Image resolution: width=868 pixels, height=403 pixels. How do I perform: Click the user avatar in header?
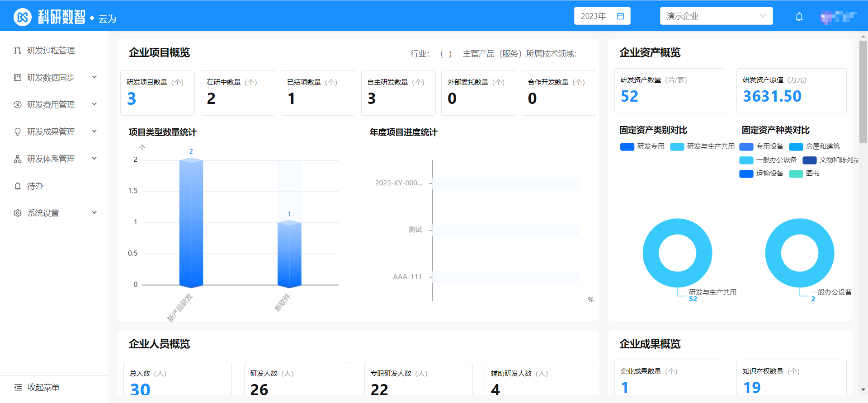839,17
